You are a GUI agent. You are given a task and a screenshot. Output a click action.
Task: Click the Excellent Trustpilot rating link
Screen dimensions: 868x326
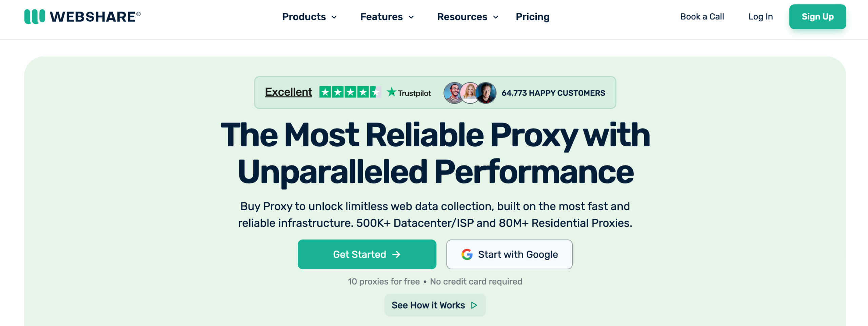(288, 92)
